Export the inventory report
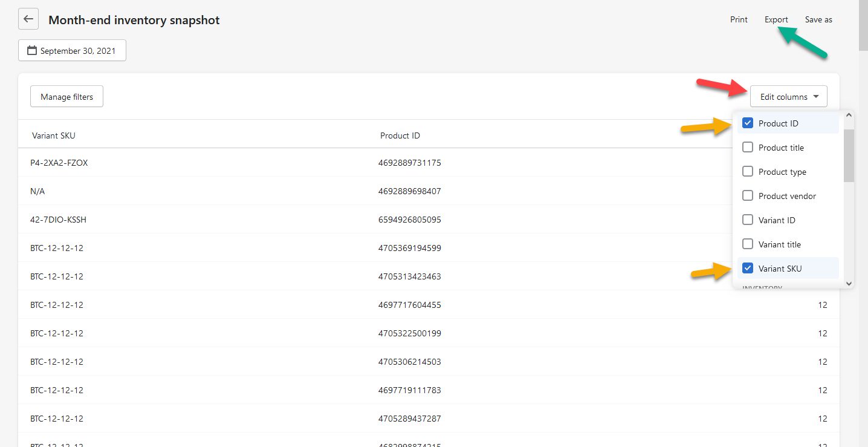The height and width of the screenshot is (447, 868). [776, 19]
